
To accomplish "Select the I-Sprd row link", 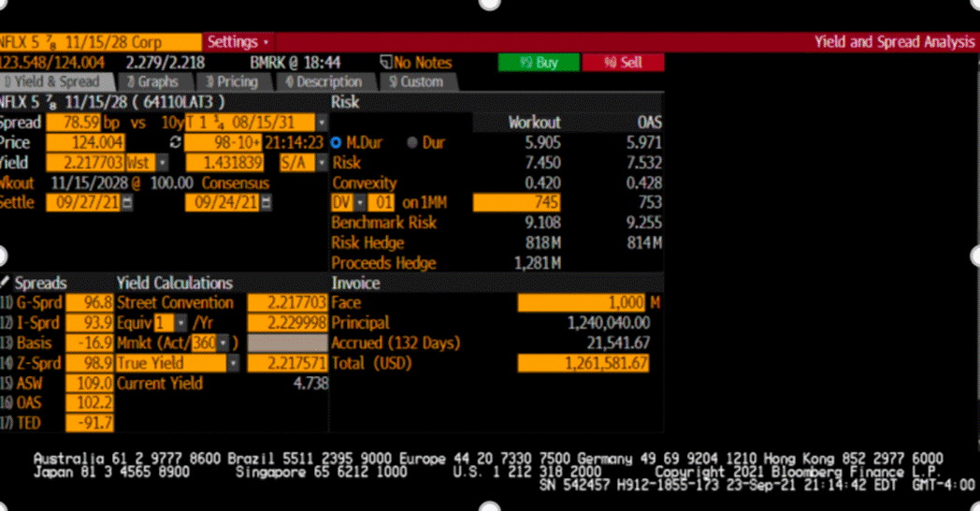I will click(37, 323).
